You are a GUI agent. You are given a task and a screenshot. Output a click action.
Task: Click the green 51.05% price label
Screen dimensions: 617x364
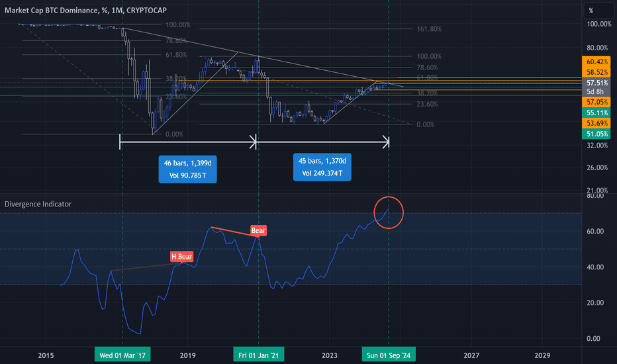click(596, 134)
